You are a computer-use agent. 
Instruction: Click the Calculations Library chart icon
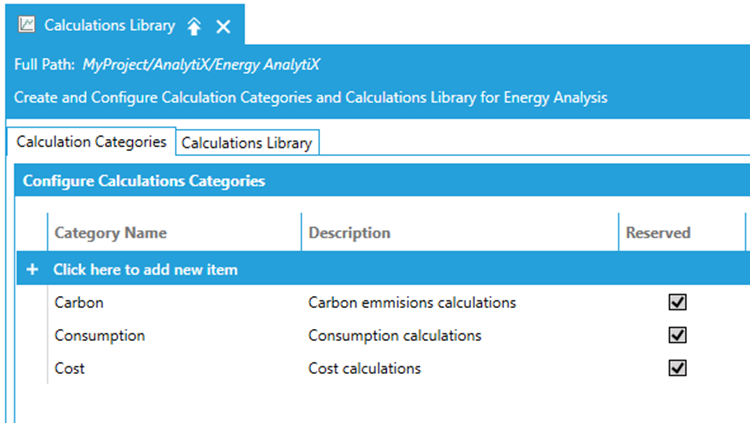(27, 25)
